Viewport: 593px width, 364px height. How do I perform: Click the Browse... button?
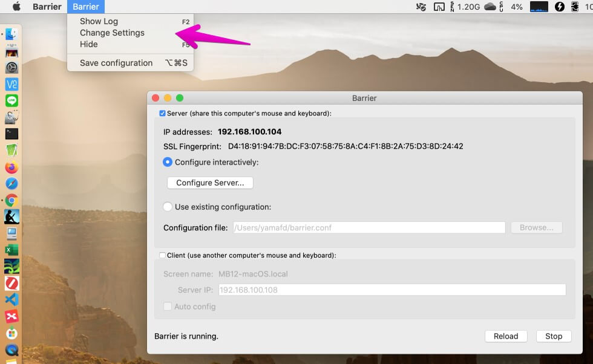pyautogui.click(x=536, y=227)
